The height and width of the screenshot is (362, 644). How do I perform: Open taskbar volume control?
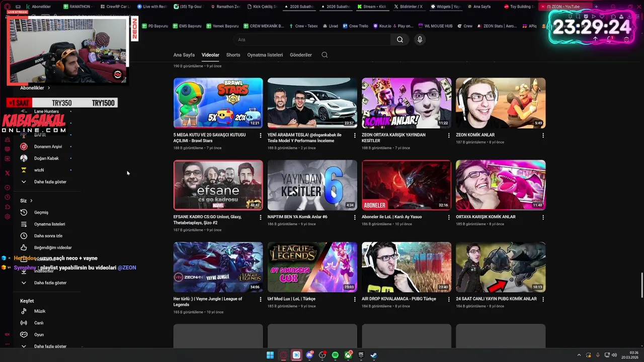[614, 355]
